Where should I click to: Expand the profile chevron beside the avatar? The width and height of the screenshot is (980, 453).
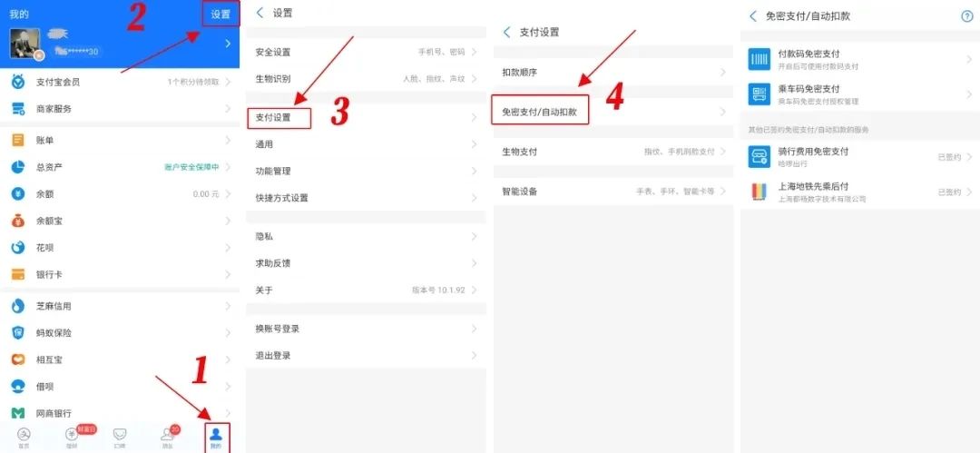pyautogui.click(x=228, y=44)
